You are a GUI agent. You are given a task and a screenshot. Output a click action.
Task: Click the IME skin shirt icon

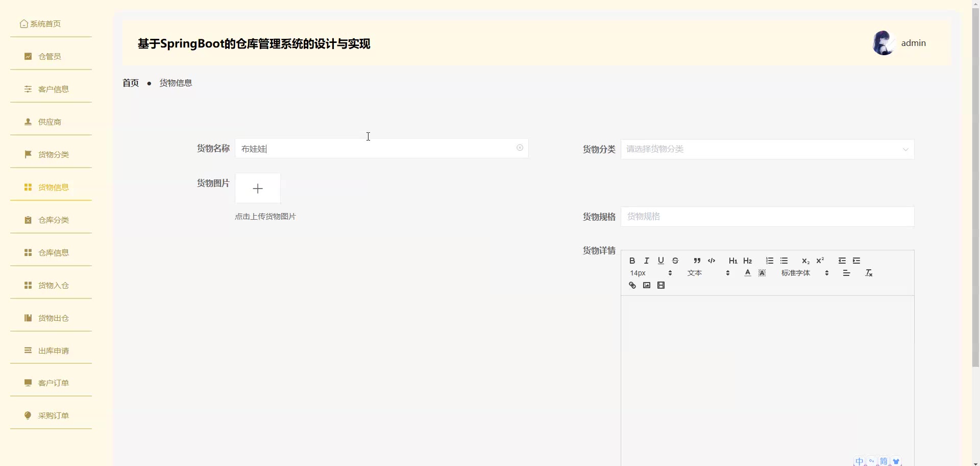896,461
